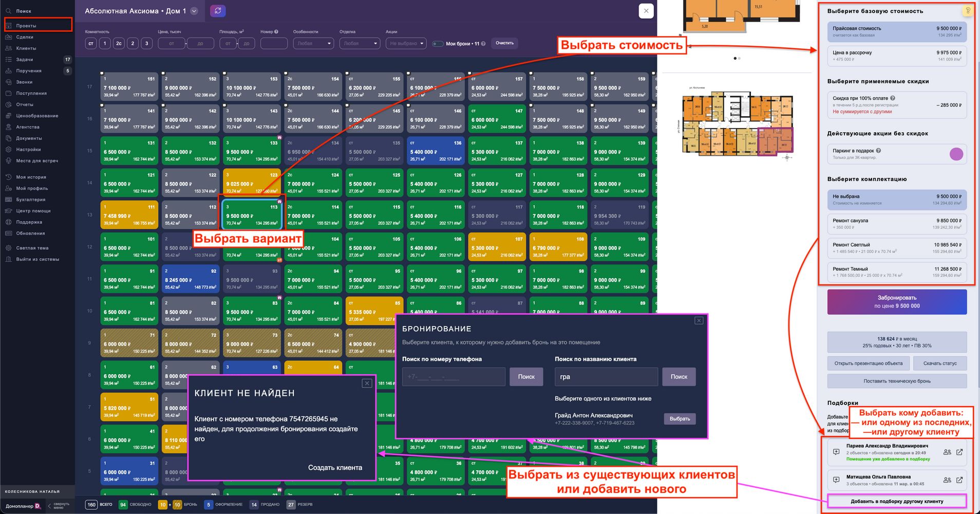Open the Особенности dropdown
The image size is (980, 514).
pos(313,44)
